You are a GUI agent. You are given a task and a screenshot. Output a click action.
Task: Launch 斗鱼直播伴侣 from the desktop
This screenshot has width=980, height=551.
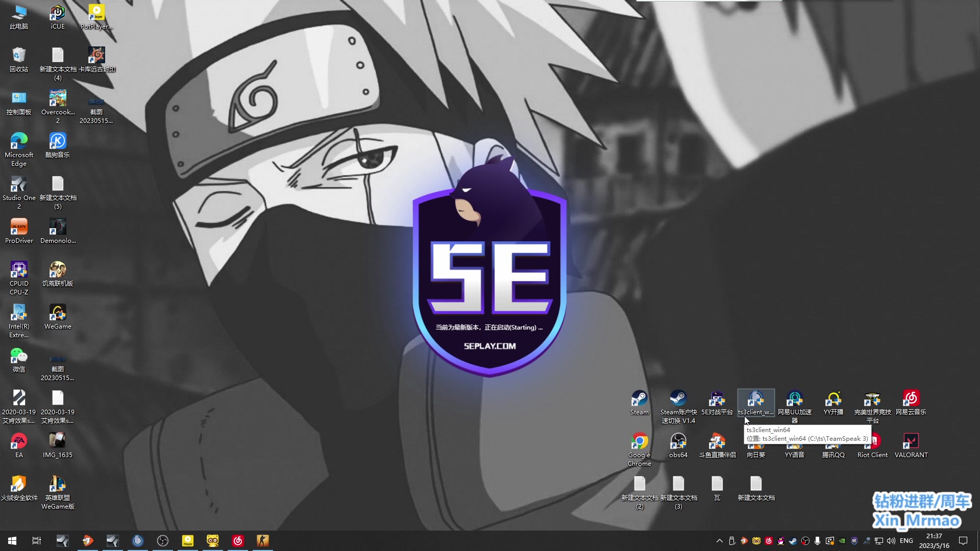tap(717, 445)
